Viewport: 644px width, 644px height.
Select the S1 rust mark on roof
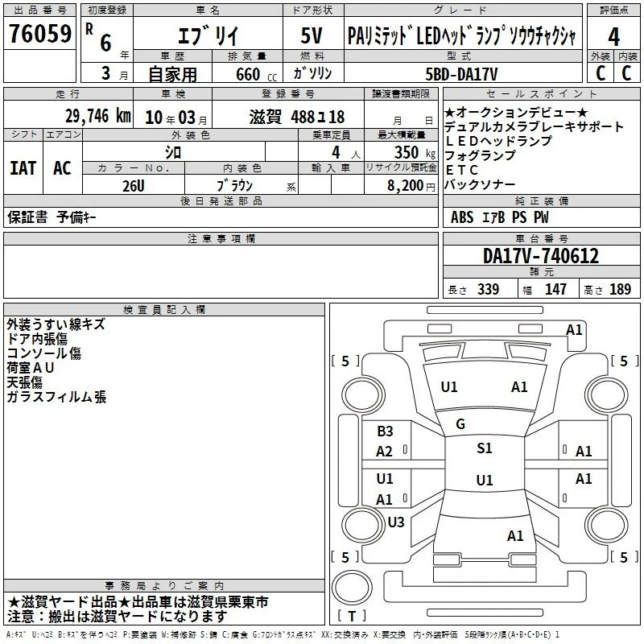[485, 448]
